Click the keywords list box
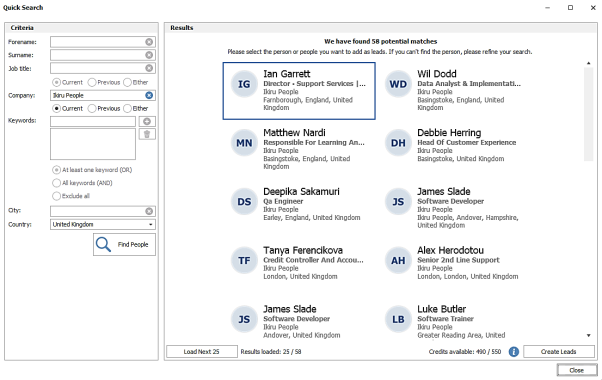The image size is (602, 380). point(93,144)
